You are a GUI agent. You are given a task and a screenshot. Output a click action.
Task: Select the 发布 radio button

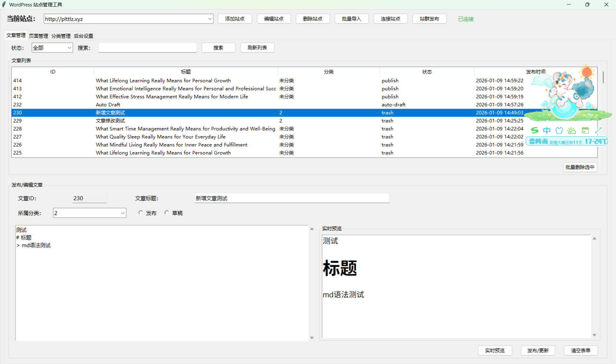(x=141, y=213)
